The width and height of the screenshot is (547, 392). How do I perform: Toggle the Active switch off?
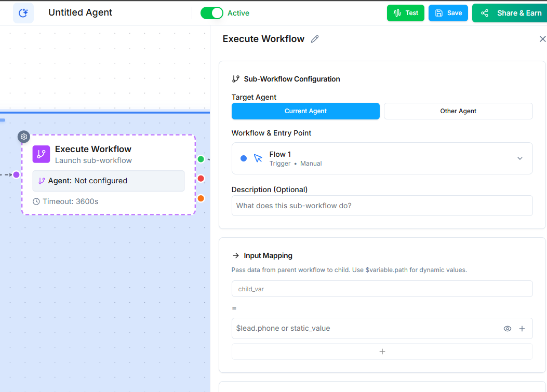click(x=212, y=12)
